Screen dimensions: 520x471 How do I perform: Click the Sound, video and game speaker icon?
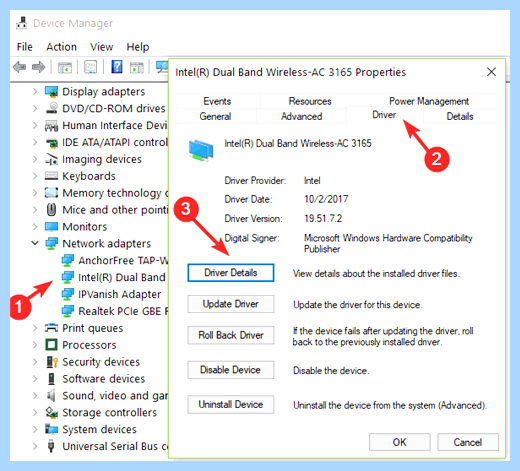[51, 396]
